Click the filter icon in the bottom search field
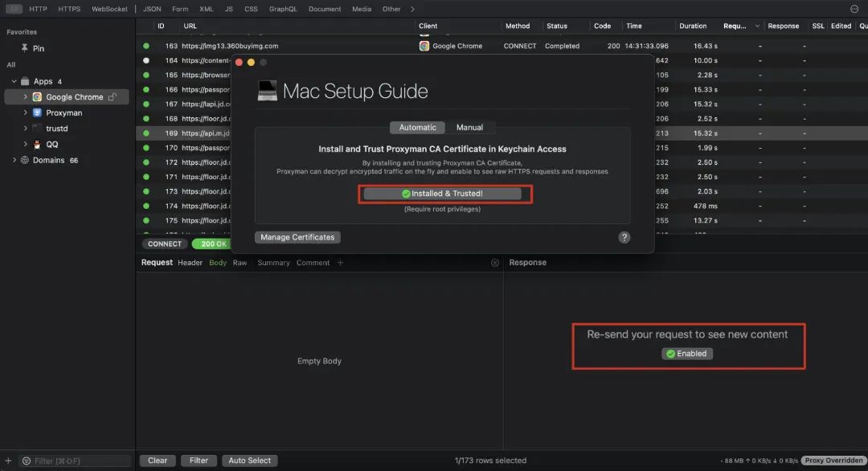Viewport: 868px width, 471px height. click(x=26, y=461)
